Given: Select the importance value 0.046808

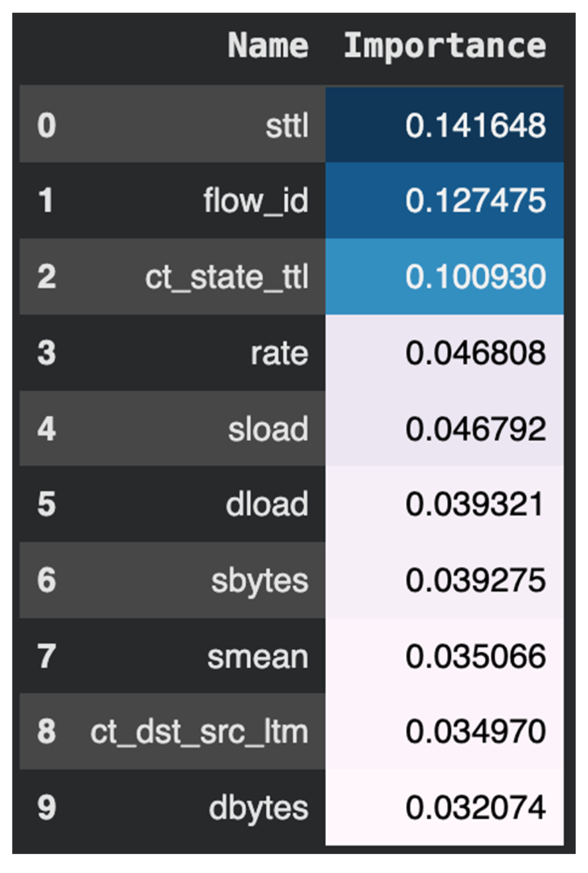Looking at the screenshot, I should pyautogui.click(x=475, y=353).
